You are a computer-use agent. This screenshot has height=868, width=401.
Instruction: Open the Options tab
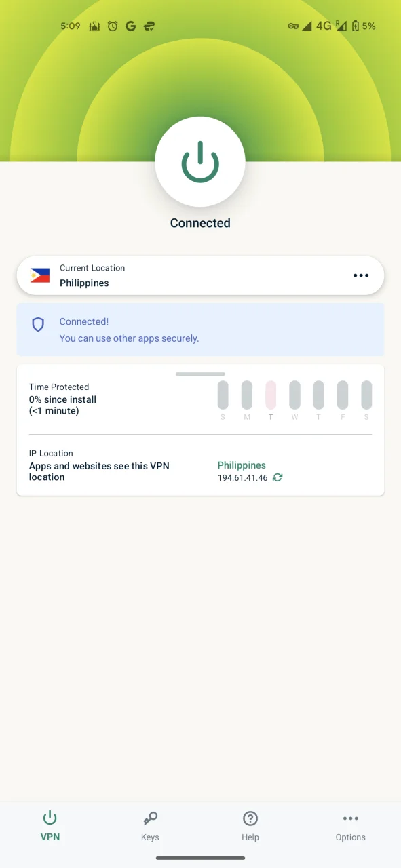coord(351,827)
